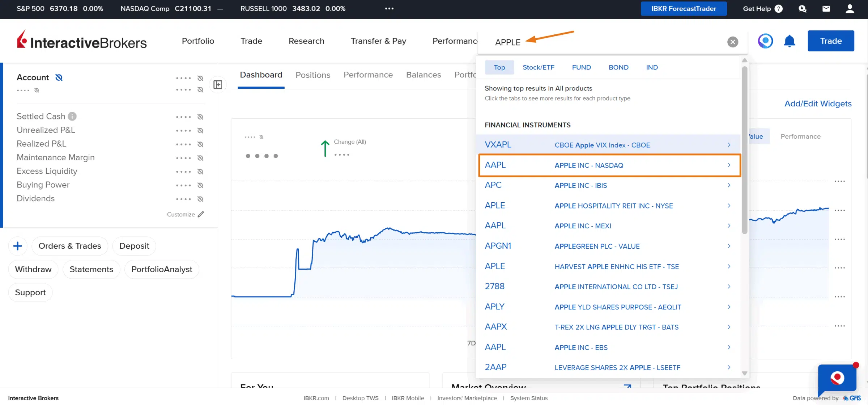Click the Get Help question mark icon
Viewport: 868px width, 405px height.
[x=779, y=9]
